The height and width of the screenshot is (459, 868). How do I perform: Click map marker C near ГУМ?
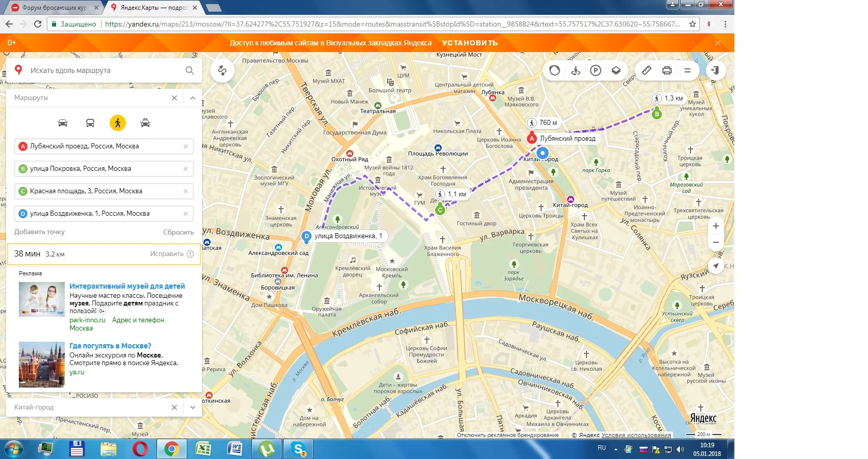point(440,210)
